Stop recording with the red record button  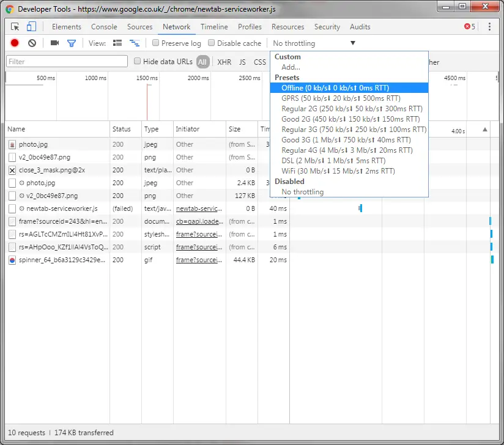tap(15, 43)
